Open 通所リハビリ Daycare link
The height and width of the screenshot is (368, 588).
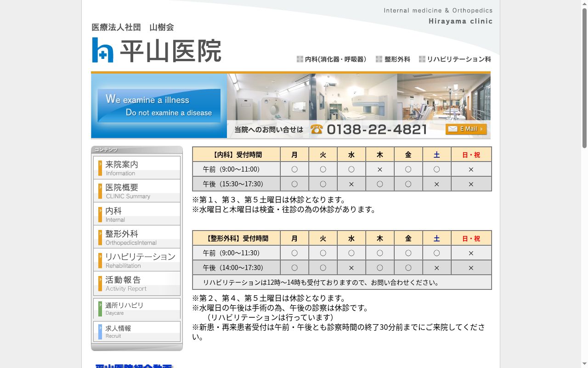[137, 309]
